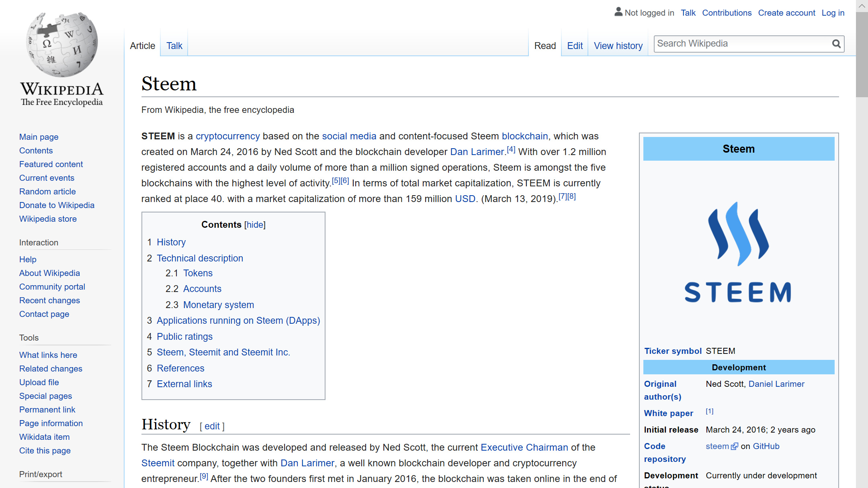Open Special pages link

(x=45, y=396)
